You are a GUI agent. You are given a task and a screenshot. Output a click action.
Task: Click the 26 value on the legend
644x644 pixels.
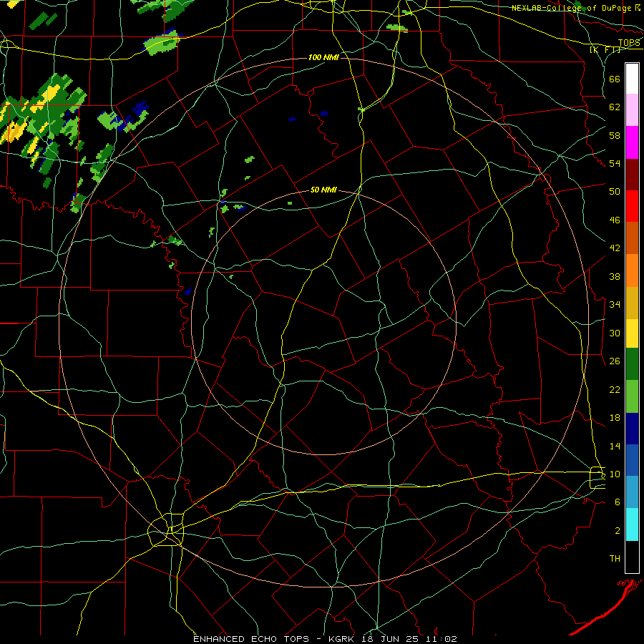[615, 361]
